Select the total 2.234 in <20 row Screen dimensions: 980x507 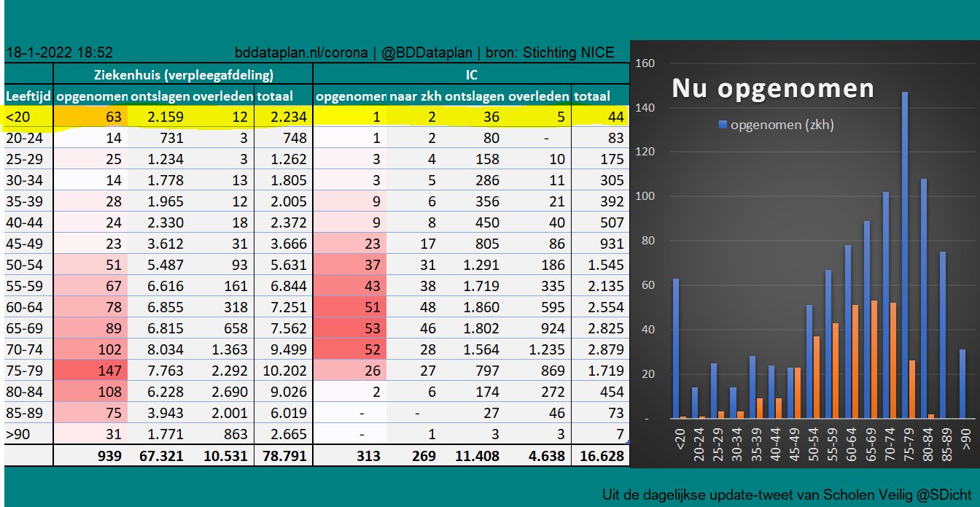pyautogui.click(x=290, y=117)
